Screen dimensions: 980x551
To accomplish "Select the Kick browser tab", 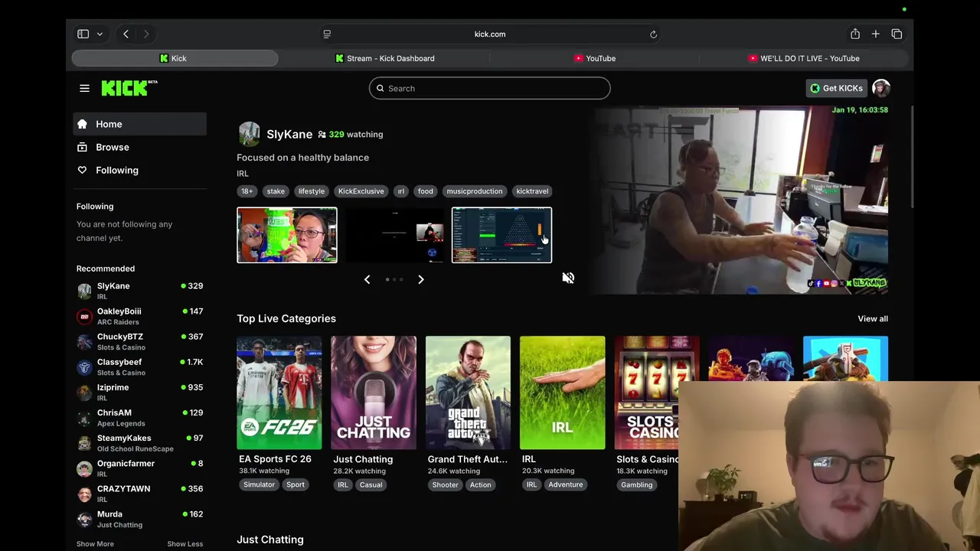I will click(175, 58).
